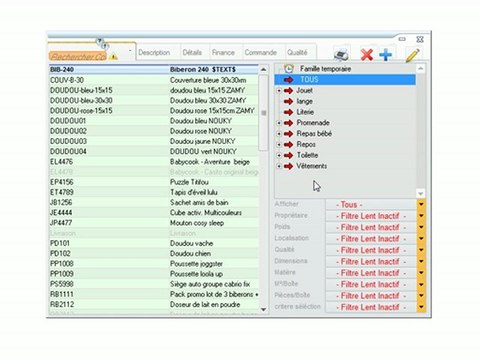Image resolution: width=480 pixels, height=360 pixels.
Task: Select row COUV-B-30 Couverture bleue
Action: tap(154, 80)
